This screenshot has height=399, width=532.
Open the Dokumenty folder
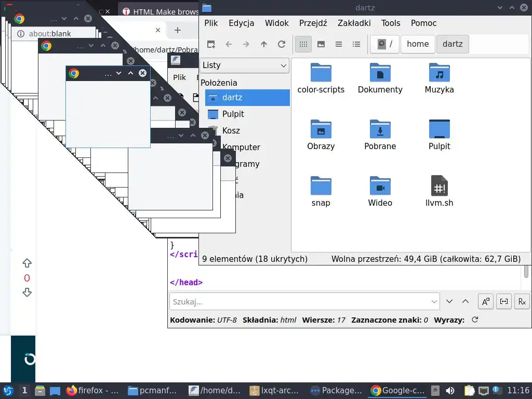(x=380, y=78)
